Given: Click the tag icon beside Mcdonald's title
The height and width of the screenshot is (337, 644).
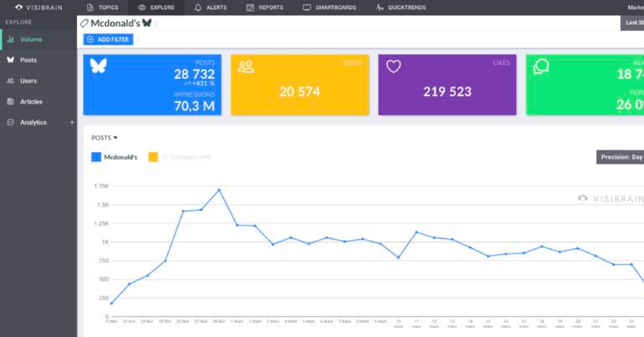Looking at the screenshot, I should tap(84, 24).
